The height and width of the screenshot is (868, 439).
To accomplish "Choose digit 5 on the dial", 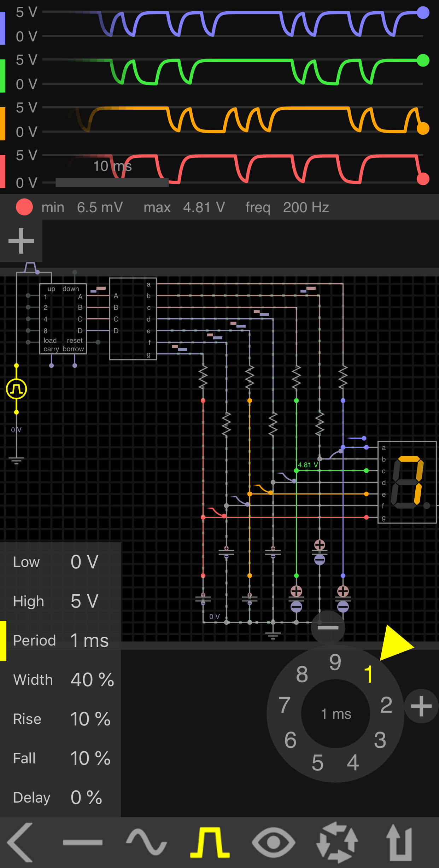I will 317,763.
